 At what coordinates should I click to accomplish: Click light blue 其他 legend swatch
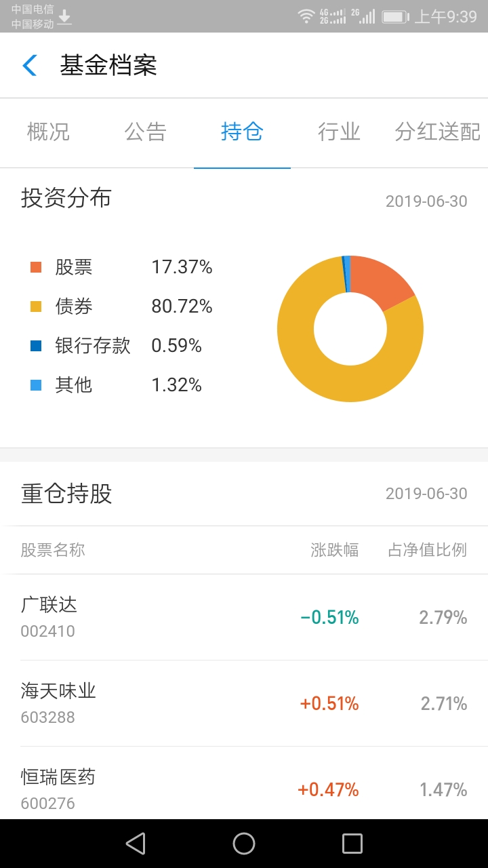coord(36,385)
